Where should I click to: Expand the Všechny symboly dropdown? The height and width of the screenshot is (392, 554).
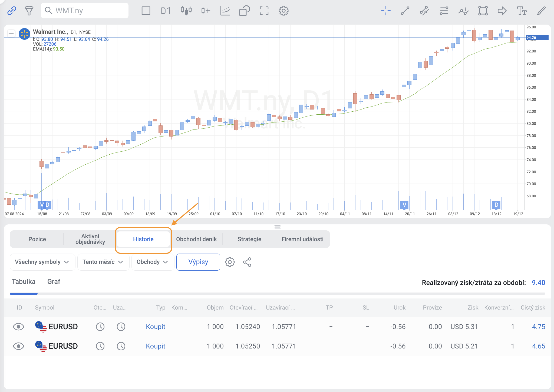pyautogui.click(x=42, y=262)
